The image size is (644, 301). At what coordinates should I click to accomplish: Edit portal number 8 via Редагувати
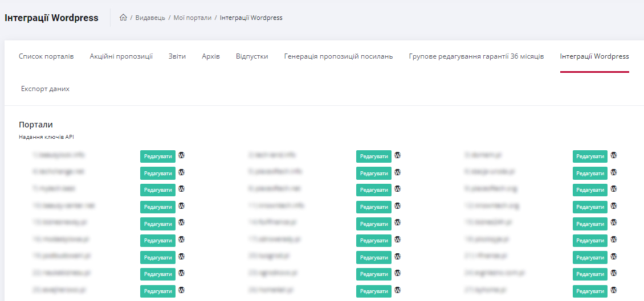coord(374,190)
